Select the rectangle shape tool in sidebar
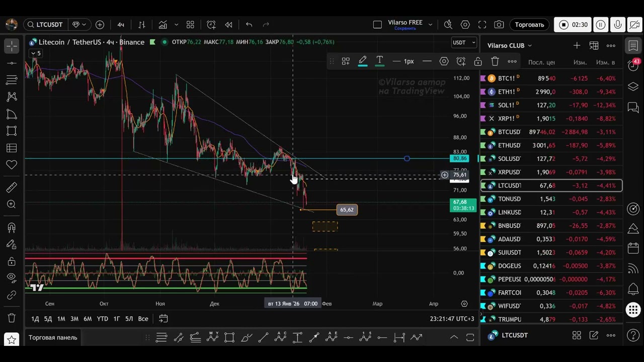 (12, 131)
